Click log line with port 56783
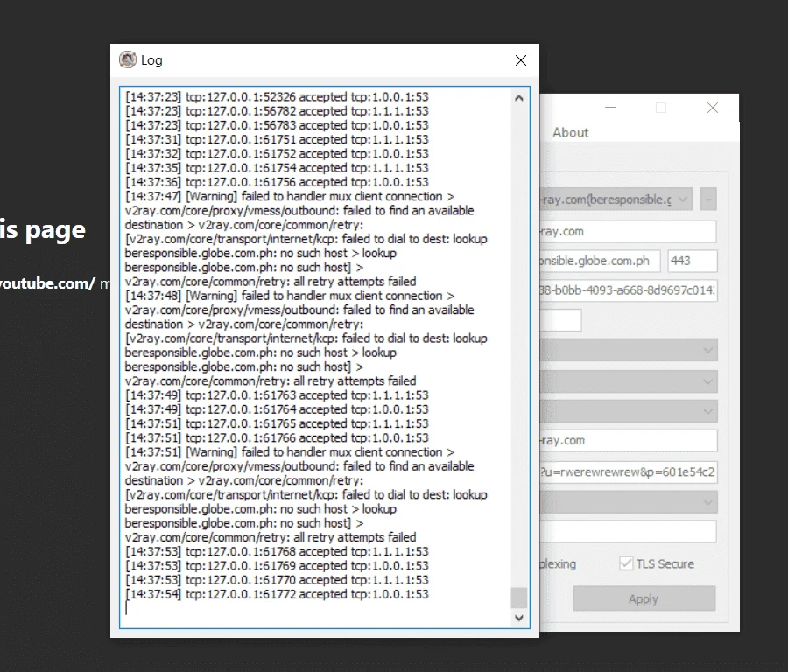The image size is (788, 672). (277, 125)
